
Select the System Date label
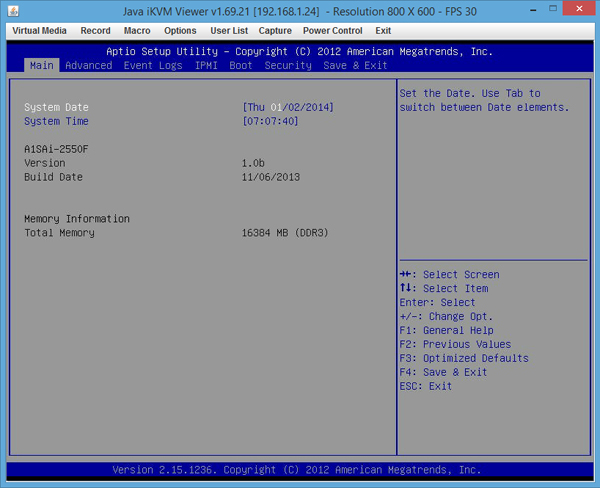point(56,107)
